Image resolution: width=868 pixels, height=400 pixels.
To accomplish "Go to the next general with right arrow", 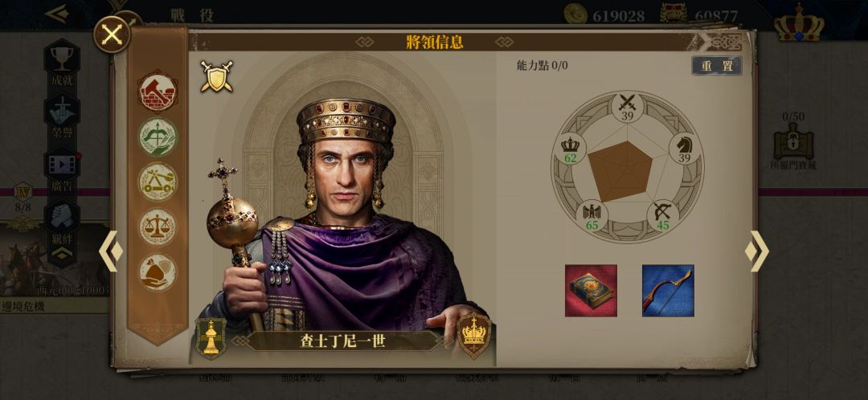I will [757, 251].
